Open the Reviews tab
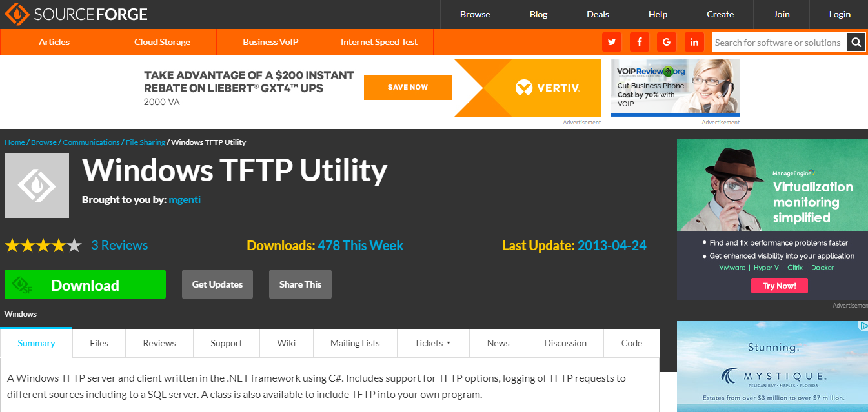The image size is (868, 412). pyautogui.click(x=159, y=343)
